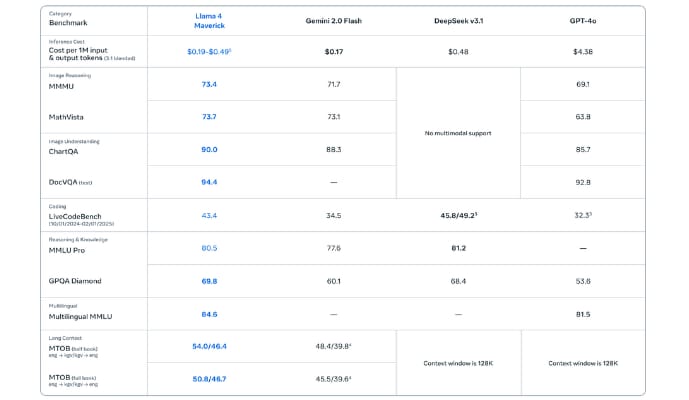Click the GPQA Diamond row label
Screen dimensions: 689x400
(74, 281)
